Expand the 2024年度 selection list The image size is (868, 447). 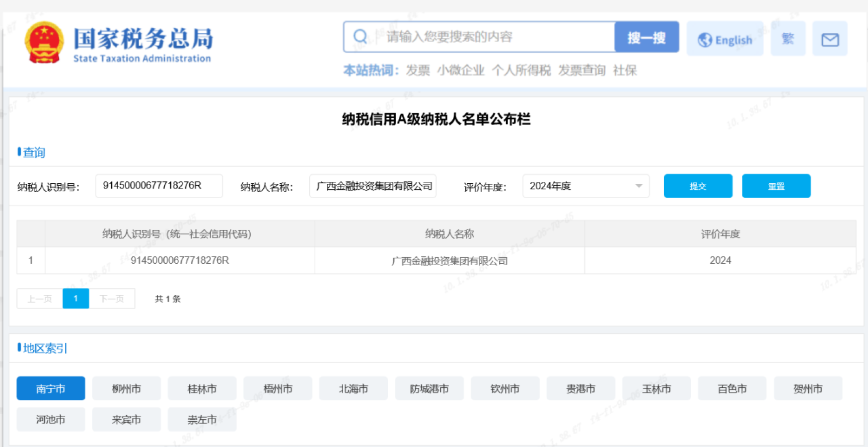586,186
